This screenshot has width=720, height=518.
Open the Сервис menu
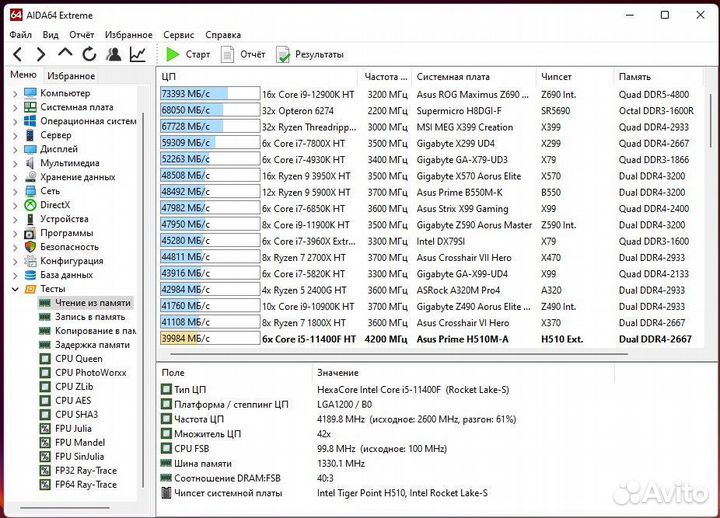[x=179, y=35]
